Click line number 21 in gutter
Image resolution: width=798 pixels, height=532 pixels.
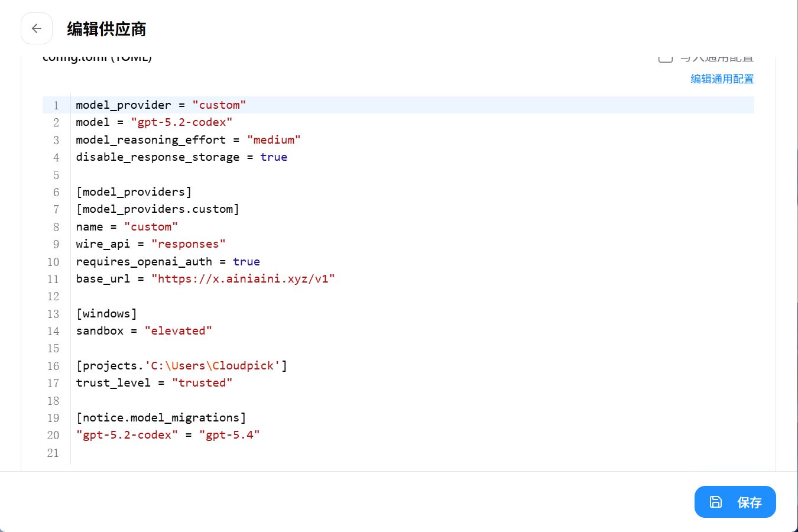[53, 453]
